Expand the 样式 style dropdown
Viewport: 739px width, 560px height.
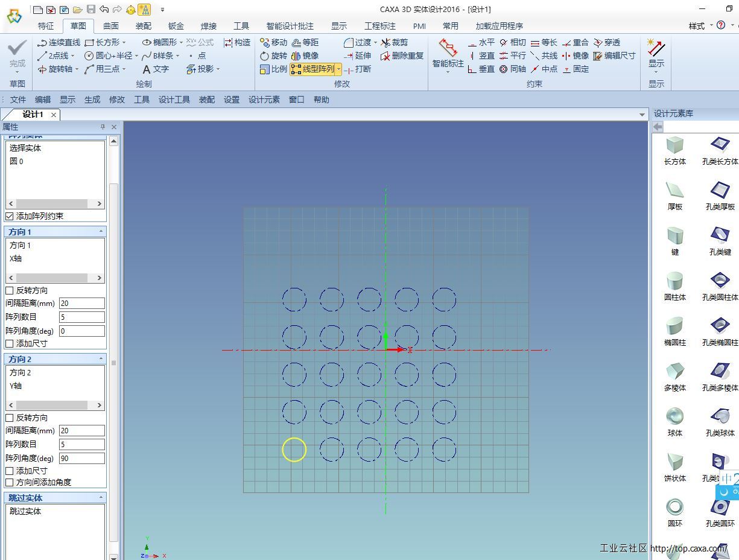click(x=700, y=26)
